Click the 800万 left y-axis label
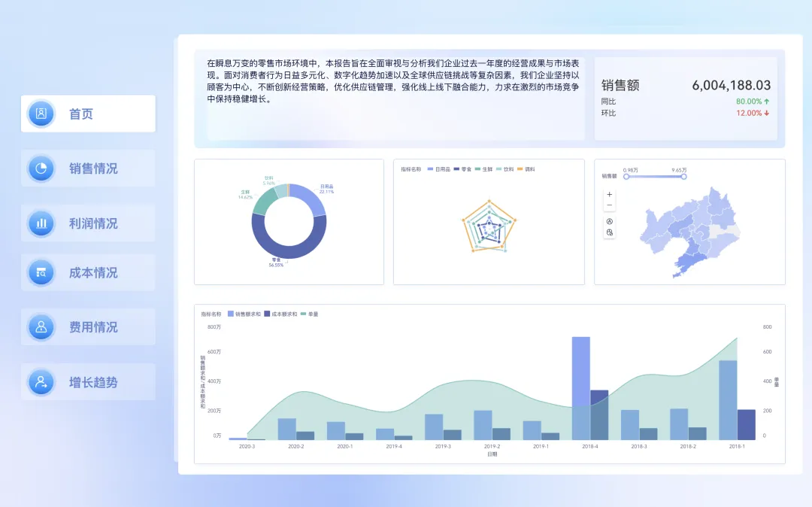The height and width of the screenshot is (507, 812). tap(214, 326)
